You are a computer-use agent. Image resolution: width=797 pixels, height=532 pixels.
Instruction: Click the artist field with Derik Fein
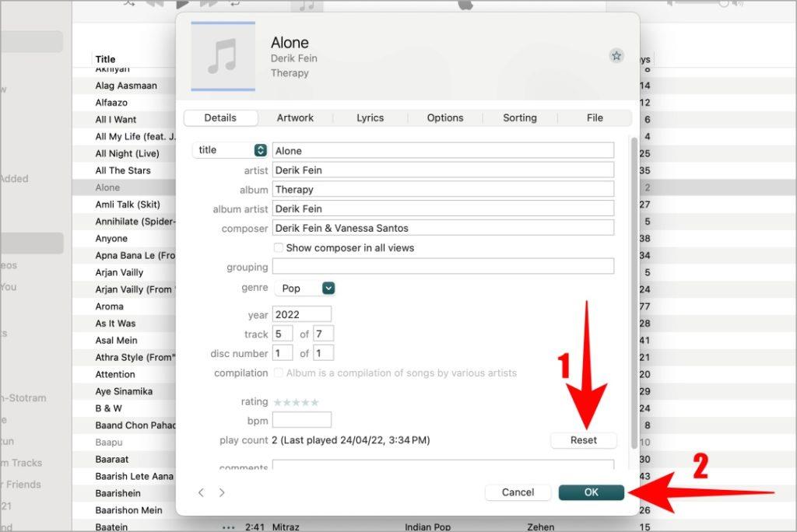[443, 170]
